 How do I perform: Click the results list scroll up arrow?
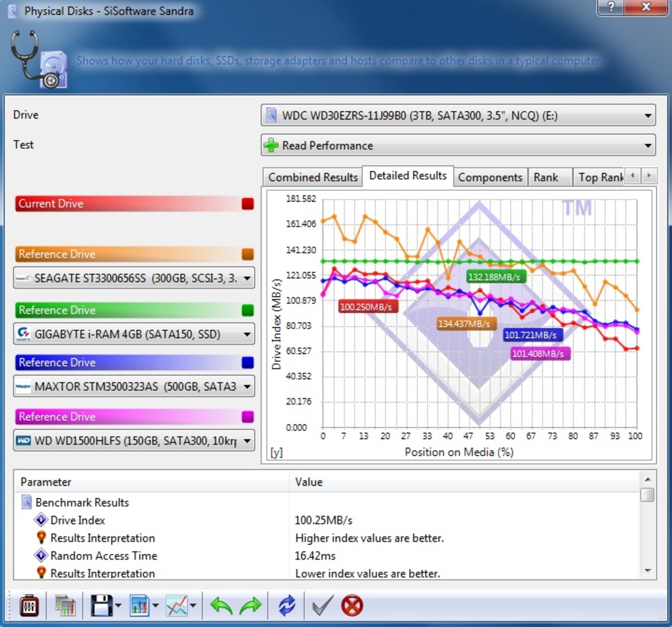click(x=648, y=479)
